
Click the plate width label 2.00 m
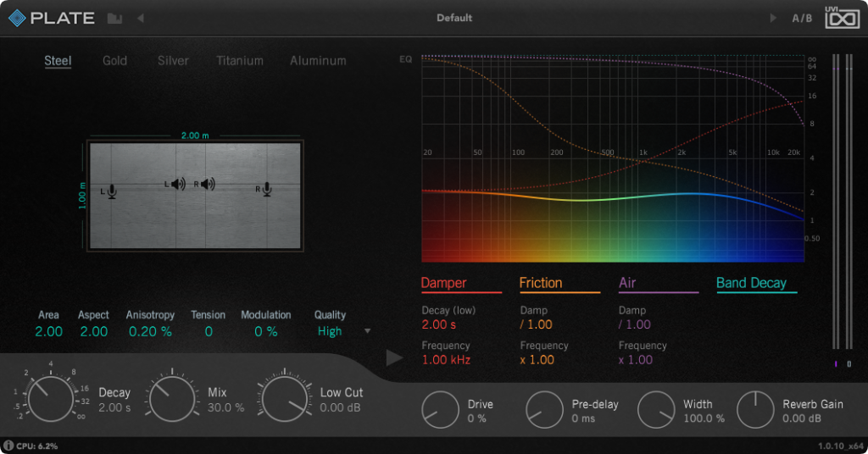(x=195, y=136)
